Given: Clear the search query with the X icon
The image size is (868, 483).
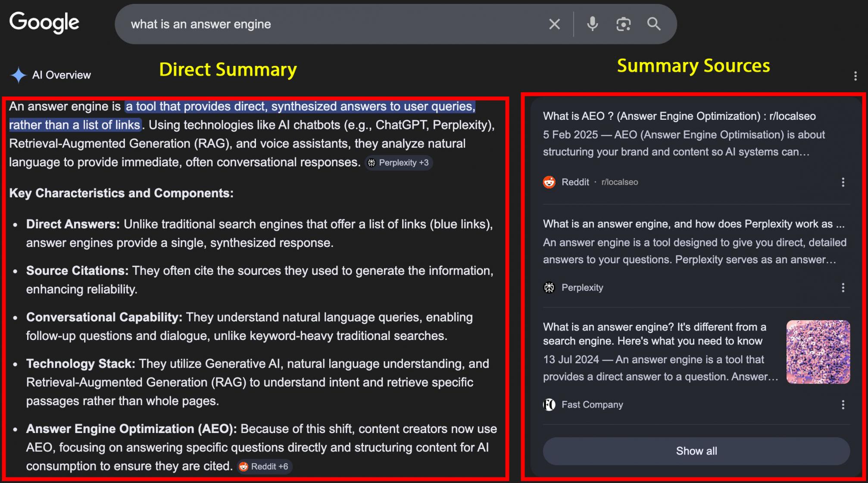Looking at the screenshot, I should (x=554, y=24).
